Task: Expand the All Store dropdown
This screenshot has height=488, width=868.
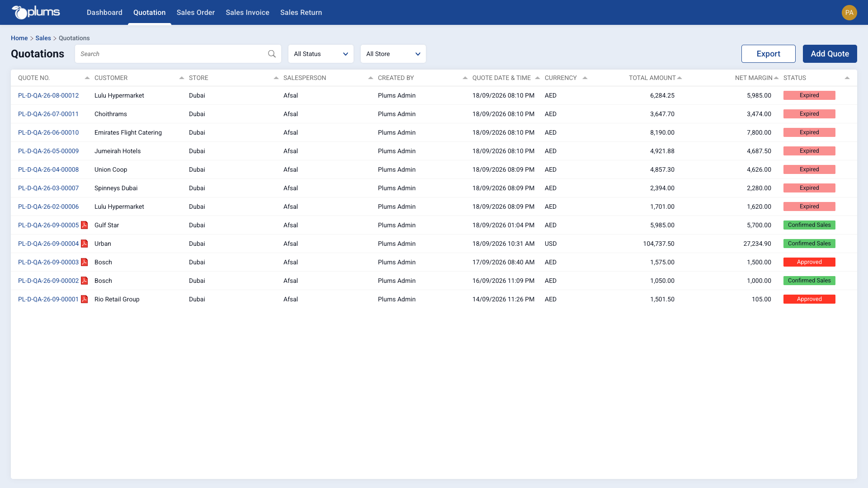Action: (393, 54)
